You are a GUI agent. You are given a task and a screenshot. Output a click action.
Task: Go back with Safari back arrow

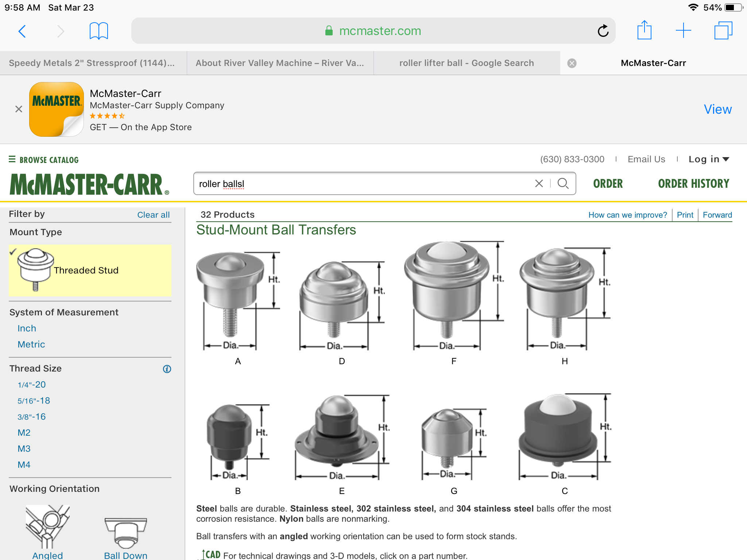coord(22,31)
